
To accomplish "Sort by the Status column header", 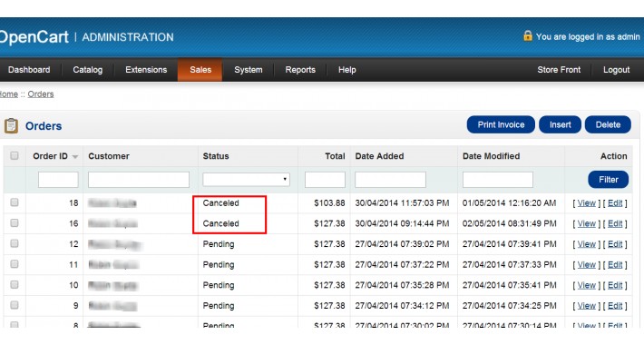I will (216, 156).
